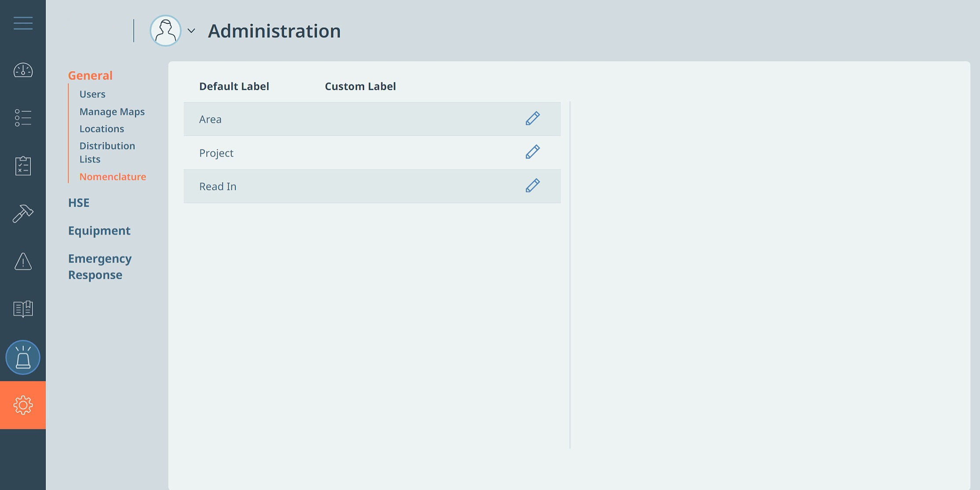Open the warning triangle icon
The image size is (980, 490).
[x=23, y=261]
